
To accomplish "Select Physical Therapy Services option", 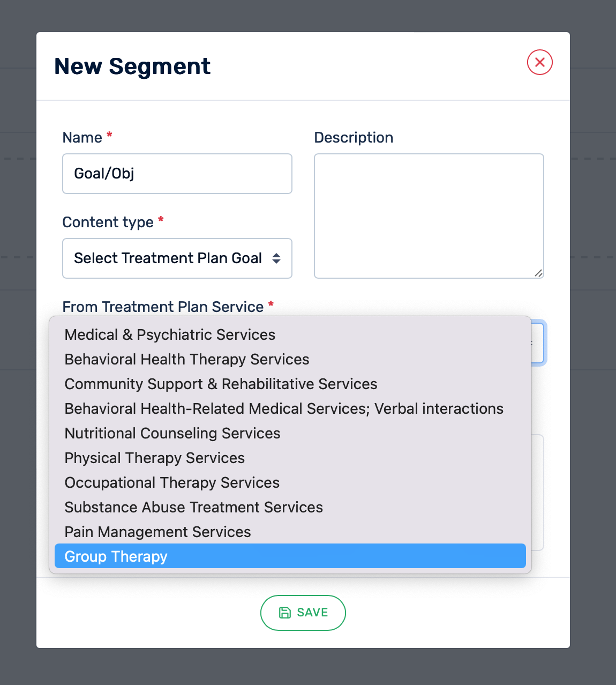I will pyautogui.click(x=155, y=458).
